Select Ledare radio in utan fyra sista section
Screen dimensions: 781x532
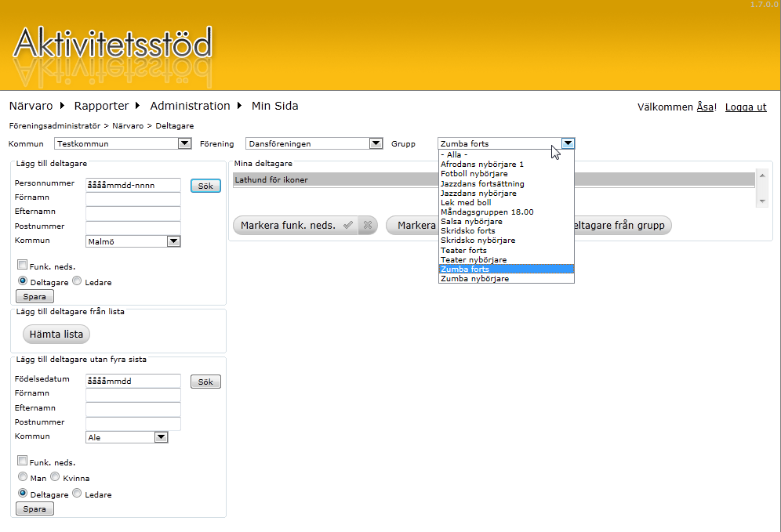[77, 493]
